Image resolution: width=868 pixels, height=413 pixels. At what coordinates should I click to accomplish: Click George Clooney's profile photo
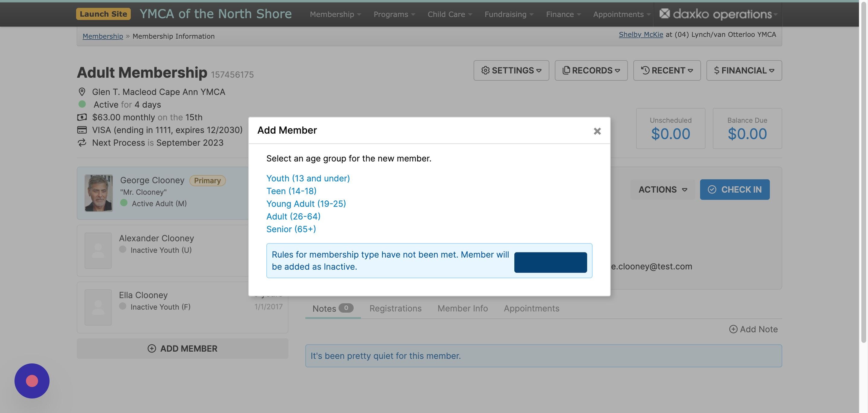[x=98, y=193]
